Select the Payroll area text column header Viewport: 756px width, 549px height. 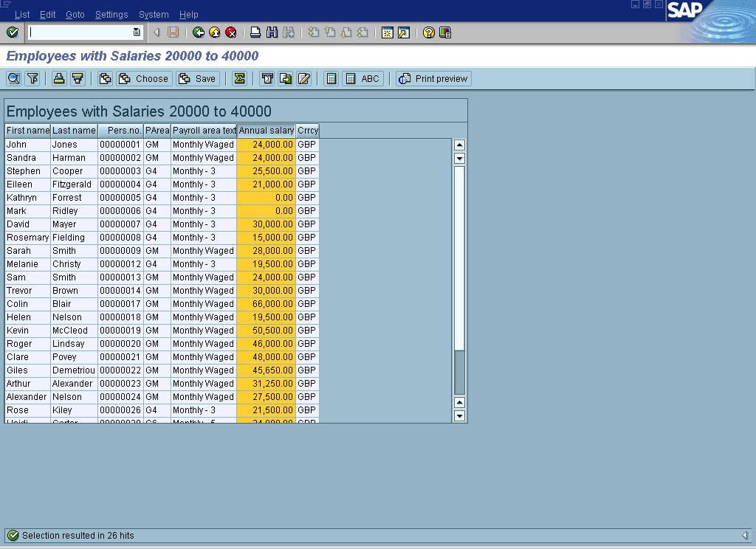204,131
